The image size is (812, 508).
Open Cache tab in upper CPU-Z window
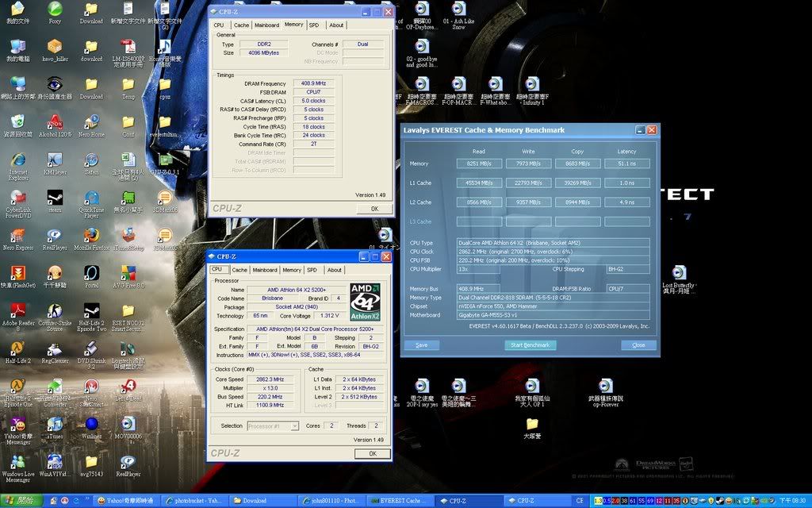click(241, 25)
